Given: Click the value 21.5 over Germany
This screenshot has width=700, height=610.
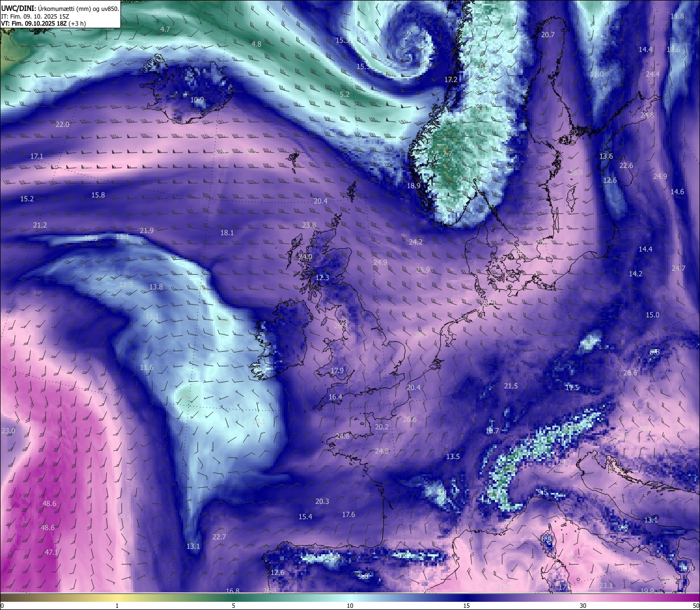Looking at the screenshot, I should tap(511, 386).
